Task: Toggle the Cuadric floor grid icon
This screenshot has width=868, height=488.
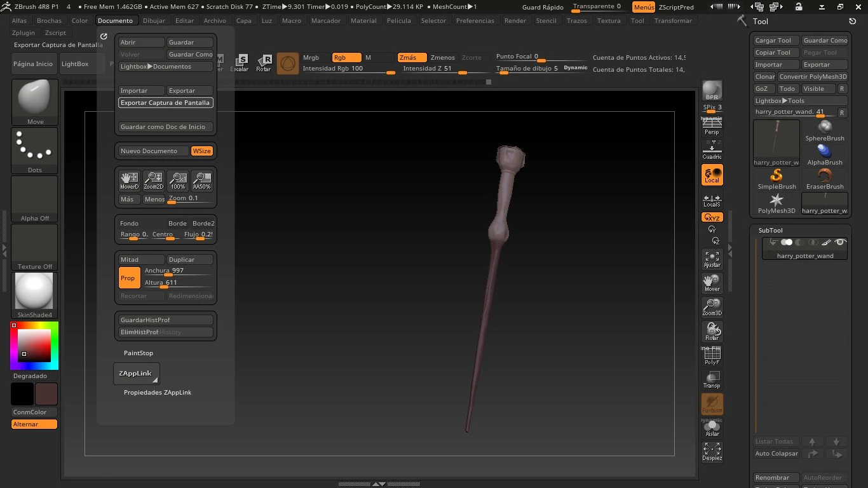Action: coord(712,151)
